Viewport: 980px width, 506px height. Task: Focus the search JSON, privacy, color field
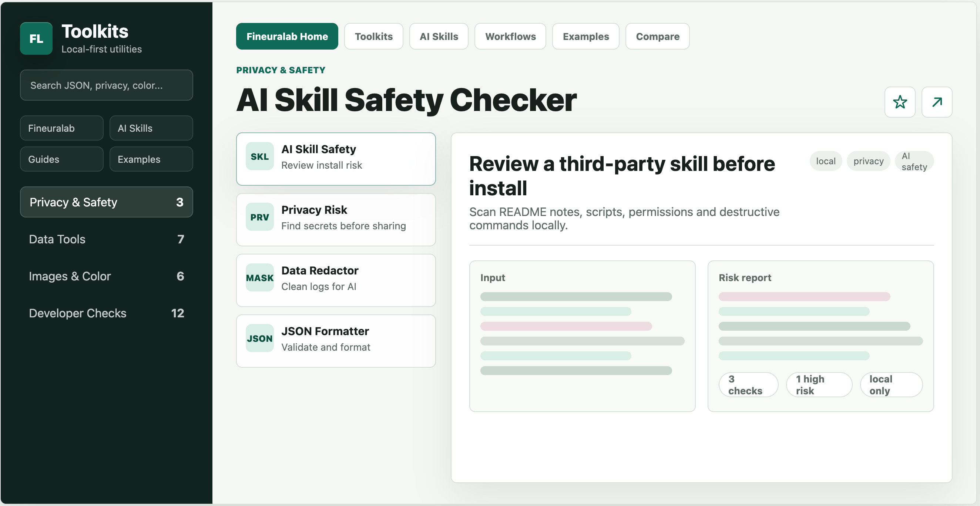tap(107, 85)
